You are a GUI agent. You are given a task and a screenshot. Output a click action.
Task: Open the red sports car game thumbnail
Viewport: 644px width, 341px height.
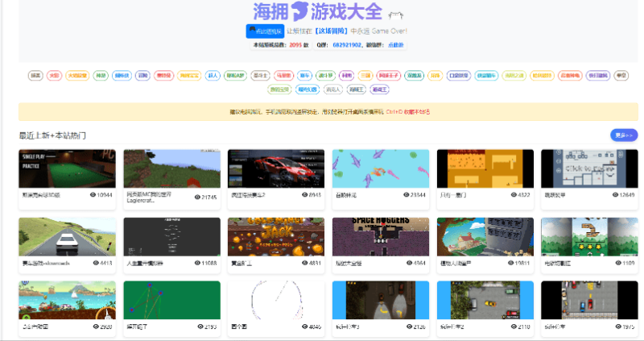point(275,168)
